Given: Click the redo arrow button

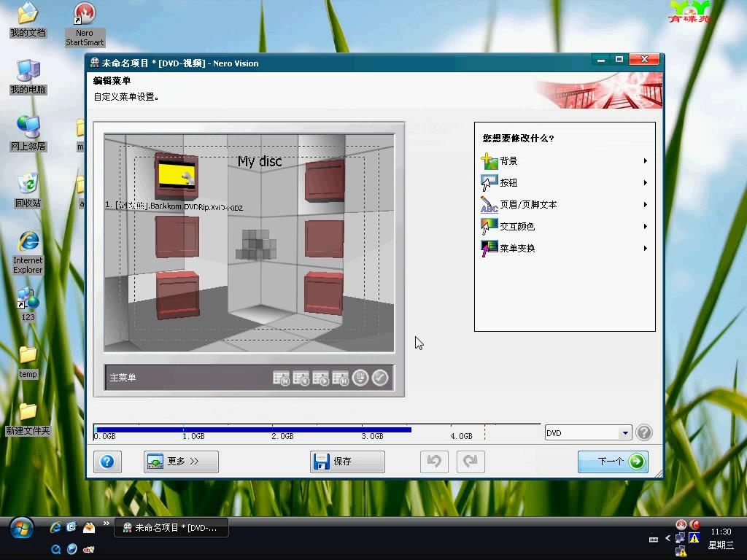Looking at the screenshot, I should click(471, 462).
